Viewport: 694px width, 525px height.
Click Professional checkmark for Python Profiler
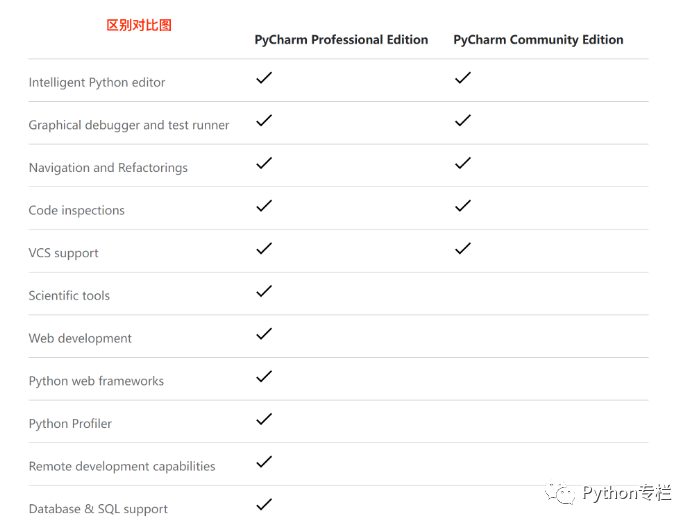264,419
